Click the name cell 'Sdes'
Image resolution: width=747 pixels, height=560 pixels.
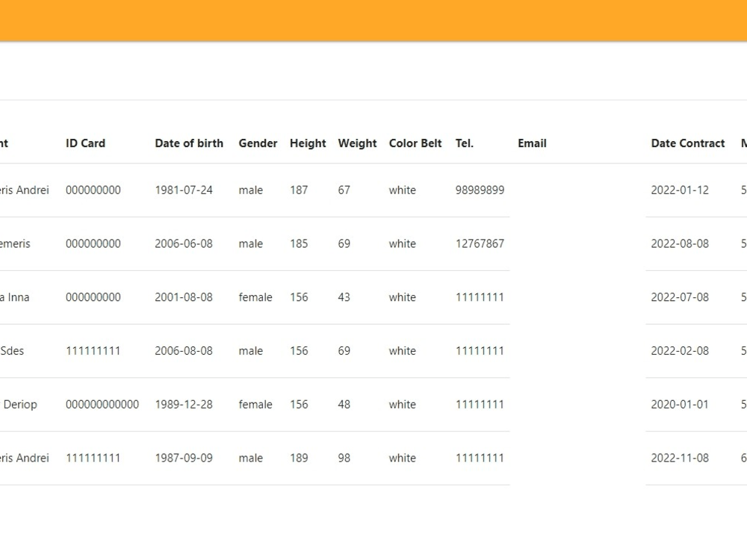click(12, 351)
